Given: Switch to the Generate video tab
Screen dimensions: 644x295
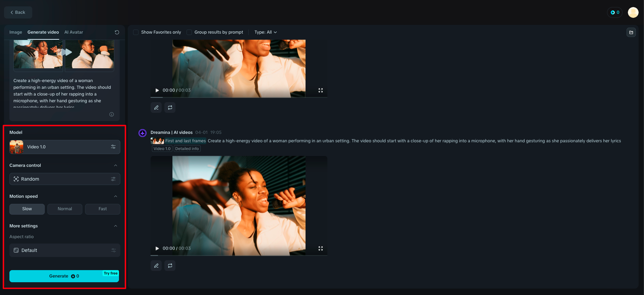Looking at the screenshot, I should click(x=43, y=32).
